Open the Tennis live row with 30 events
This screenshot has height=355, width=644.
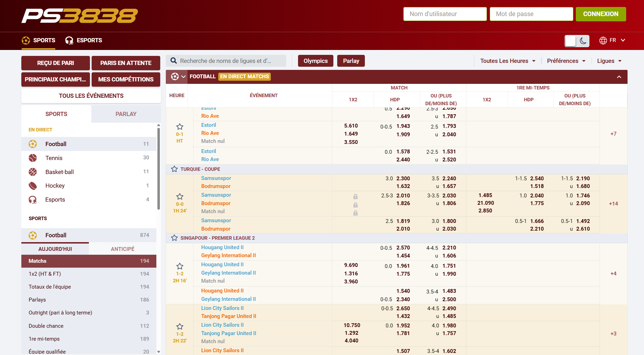click(x=89, y=158)
